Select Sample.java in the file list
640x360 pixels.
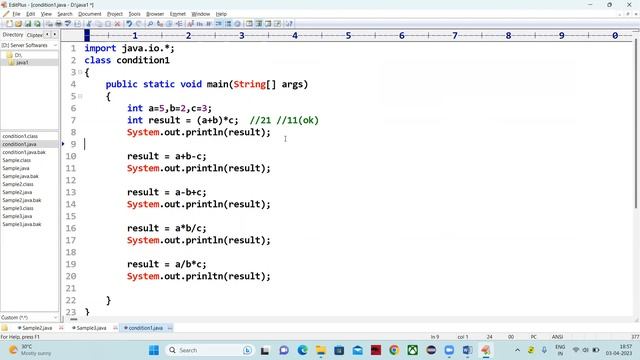point(16,168)
